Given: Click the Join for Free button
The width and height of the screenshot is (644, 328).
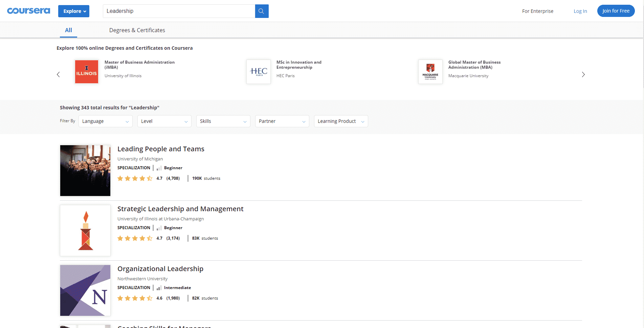Looking at the screenshot, I should click(616, 11).
